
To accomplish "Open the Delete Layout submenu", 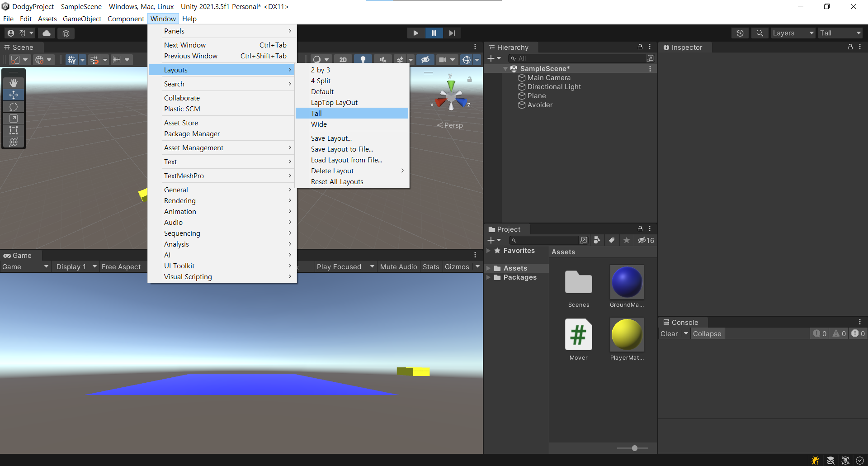I will (352, 171).
